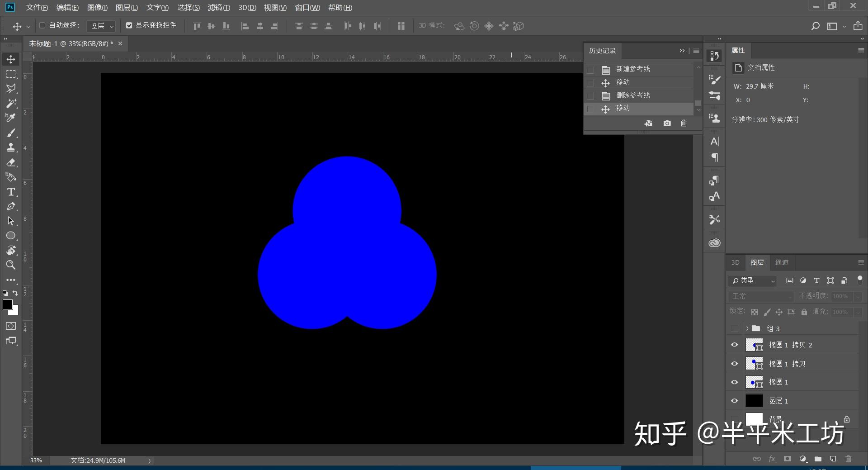This screenshot has width=868, height=470.
Task: Select the 新建参考线 history state
Action: click(639, 69)
